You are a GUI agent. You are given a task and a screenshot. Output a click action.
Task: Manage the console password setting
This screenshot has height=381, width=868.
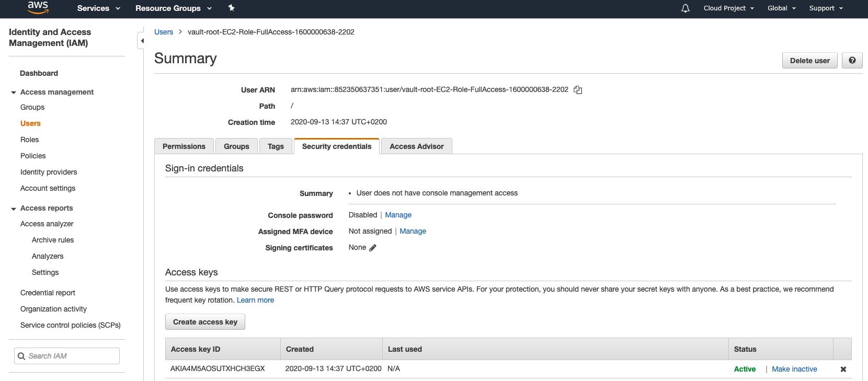click(398, 215)
